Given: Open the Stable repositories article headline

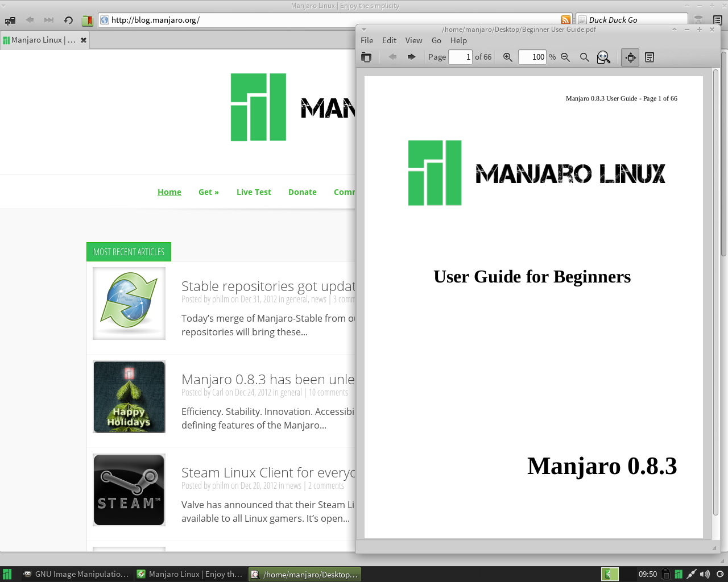Looking at the screenshot, I should [268, 286].
